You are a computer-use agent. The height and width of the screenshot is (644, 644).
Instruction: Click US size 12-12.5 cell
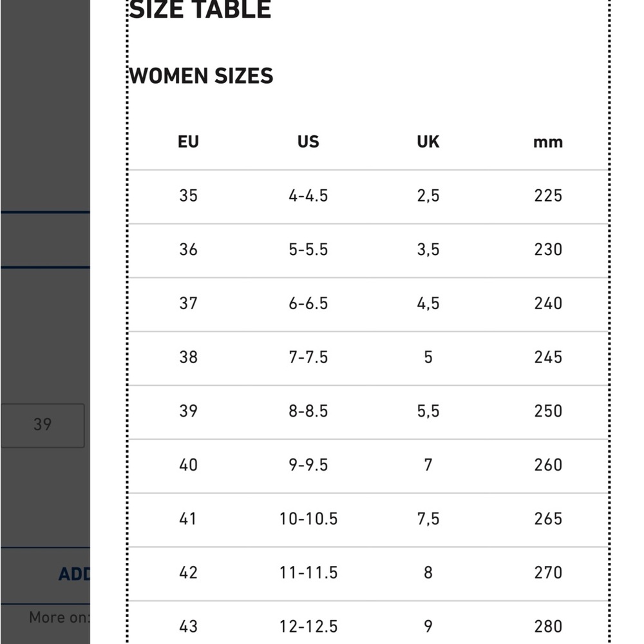[x=308, y=626]
